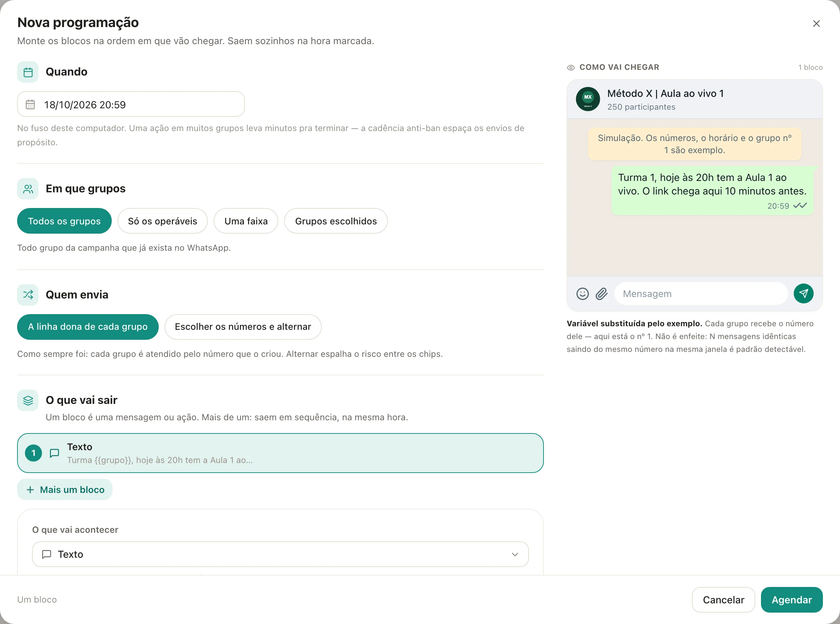Click the Método X group avatar

588,99
